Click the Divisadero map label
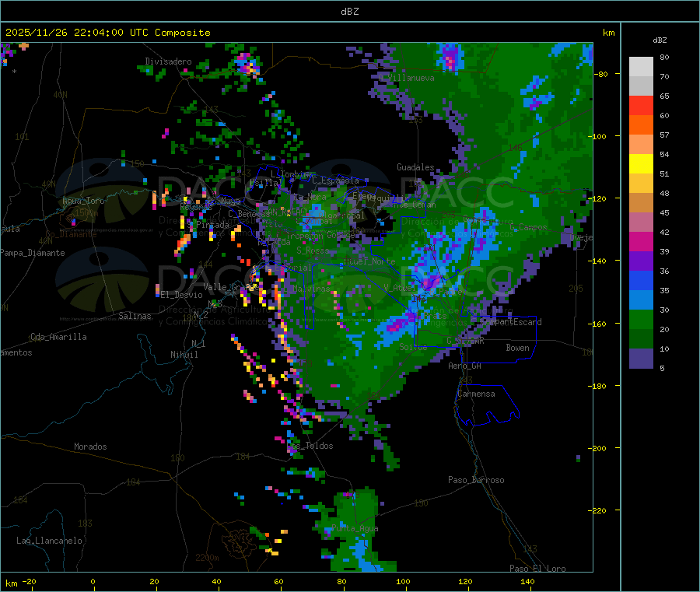This screenshot has width=700, height=592. pos(168,61)
